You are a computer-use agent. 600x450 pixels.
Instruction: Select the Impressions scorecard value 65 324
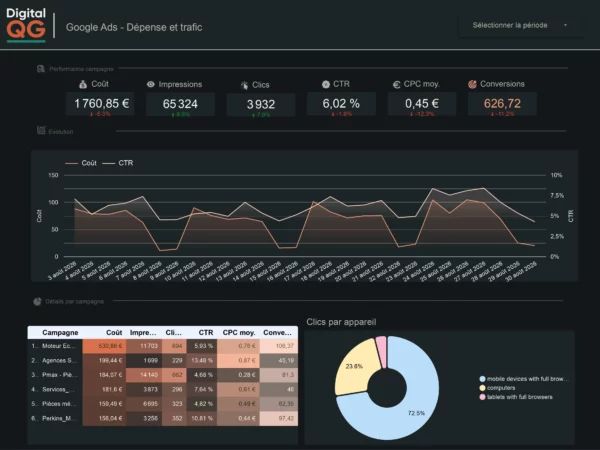tap(180, 104)
